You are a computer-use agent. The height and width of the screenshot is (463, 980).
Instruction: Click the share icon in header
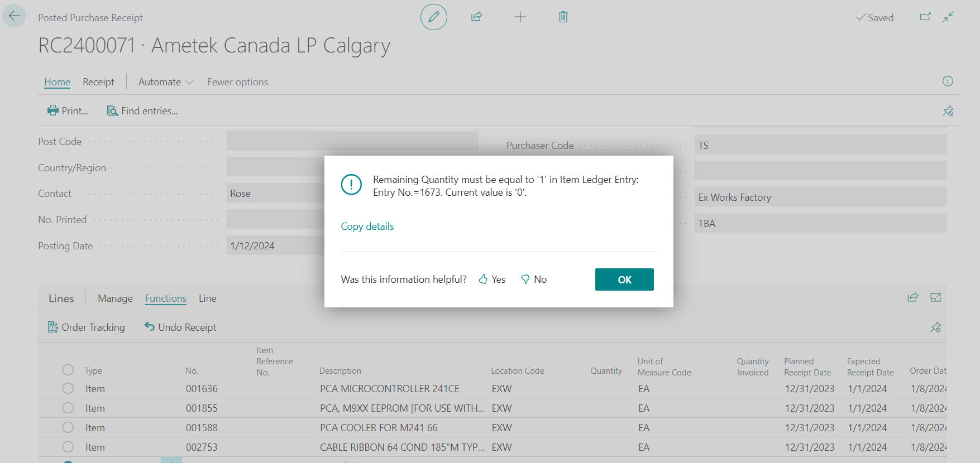(476, 17)
